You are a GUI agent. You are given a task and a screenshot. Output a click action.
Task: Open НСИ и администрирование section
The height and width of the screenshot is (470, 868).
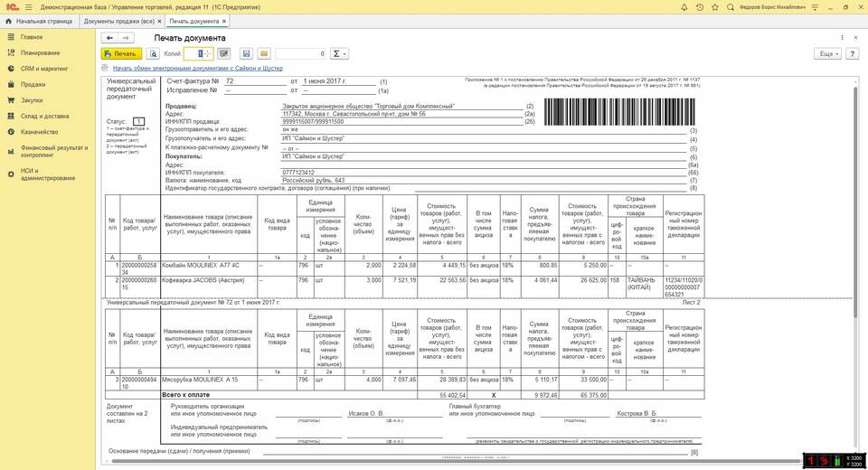point(48,174)
